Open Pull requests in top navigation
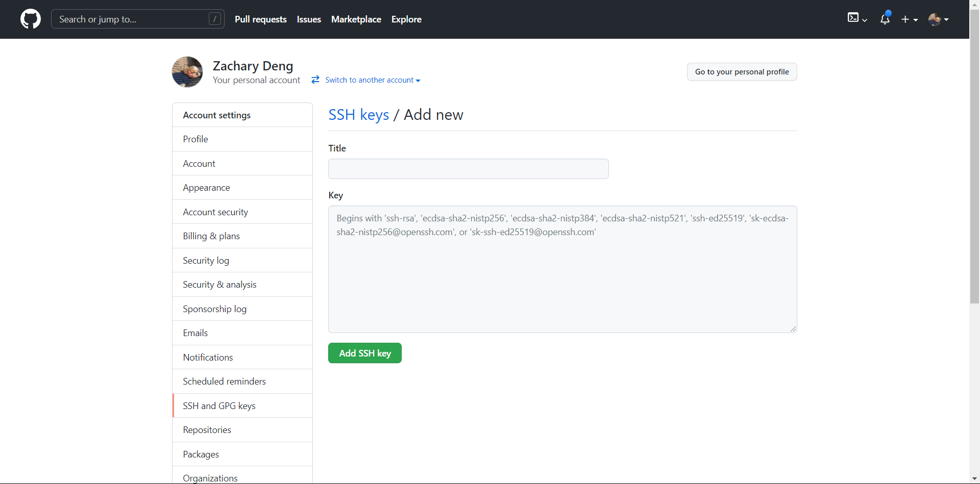Image resolution: width=980 pixels, height=484 pixels. coord(260,19)
